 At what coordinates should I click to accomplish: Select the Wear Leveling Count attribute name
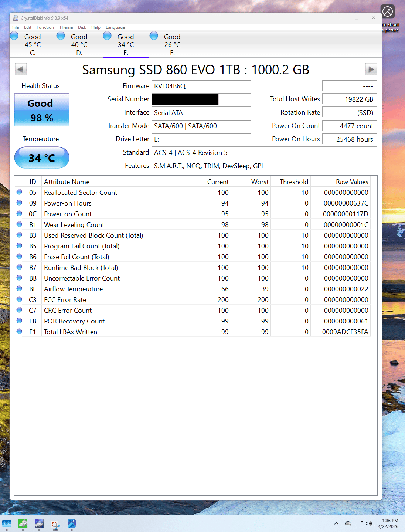click(x=74, y=225)
